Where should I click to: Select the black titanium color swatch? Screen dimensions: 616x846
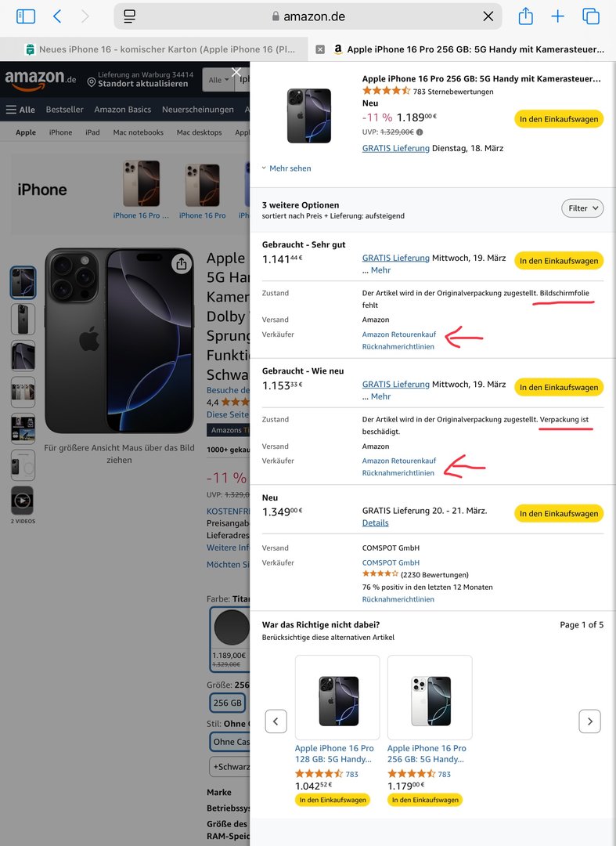click(x=231, y=628)
